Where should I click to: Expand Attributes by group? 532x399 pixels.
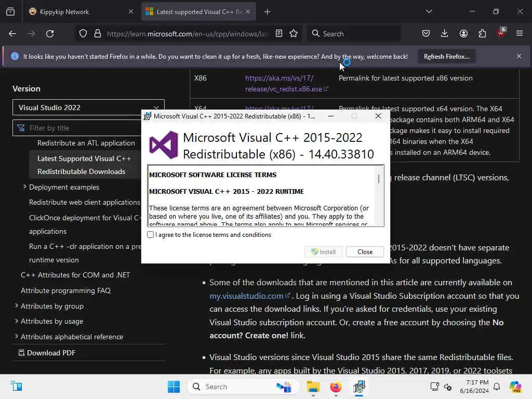click(x=16, y=305)
